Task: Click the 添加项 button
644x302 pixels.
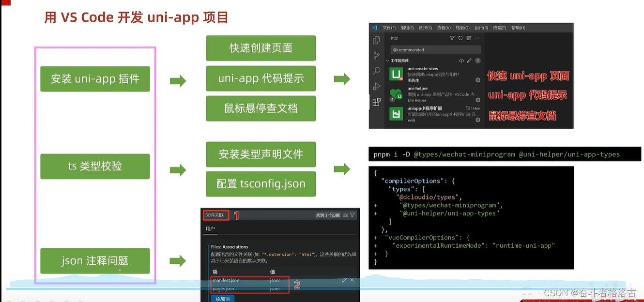Action: (x=223, y=299)
